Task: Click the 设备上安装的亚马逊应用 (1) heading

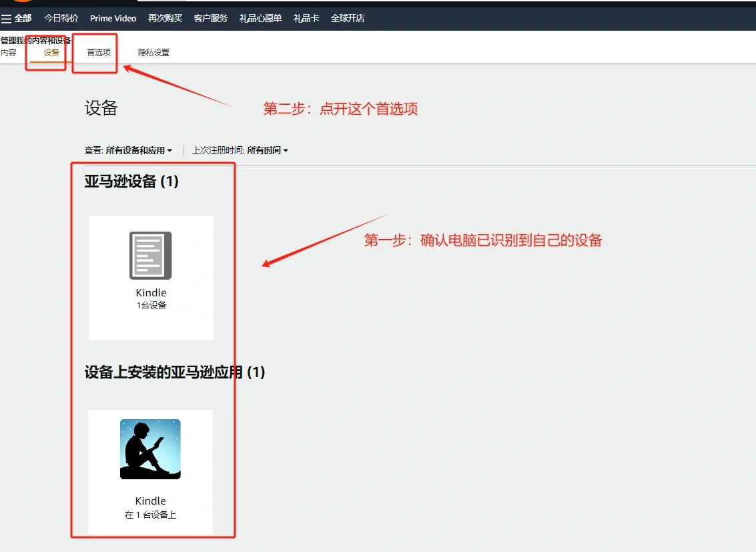Action: pyautogui.click(x=175, y=372)
